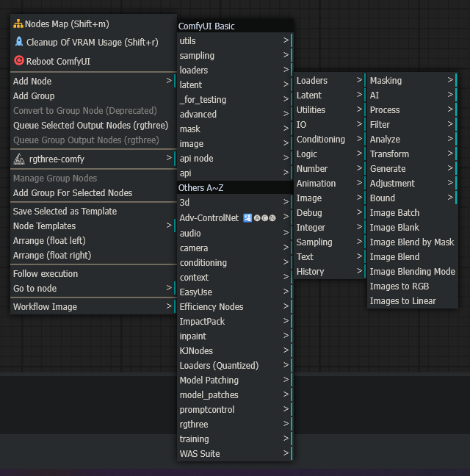Click the rocket icon for VRAM cleanup
This screenshot has width=470, height=476.
[19, 42]
